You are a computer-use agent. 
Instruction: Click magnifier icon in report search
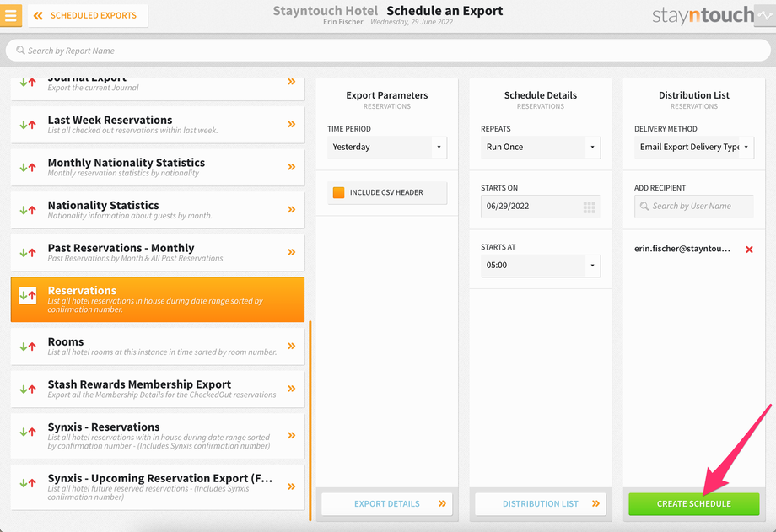click(20, 51)
